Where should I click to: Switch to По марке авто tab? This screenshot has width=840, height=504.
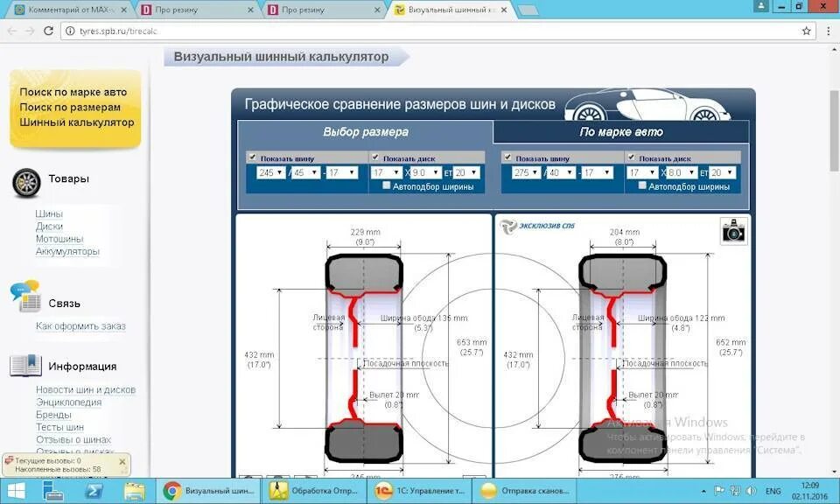pos(621,132)
